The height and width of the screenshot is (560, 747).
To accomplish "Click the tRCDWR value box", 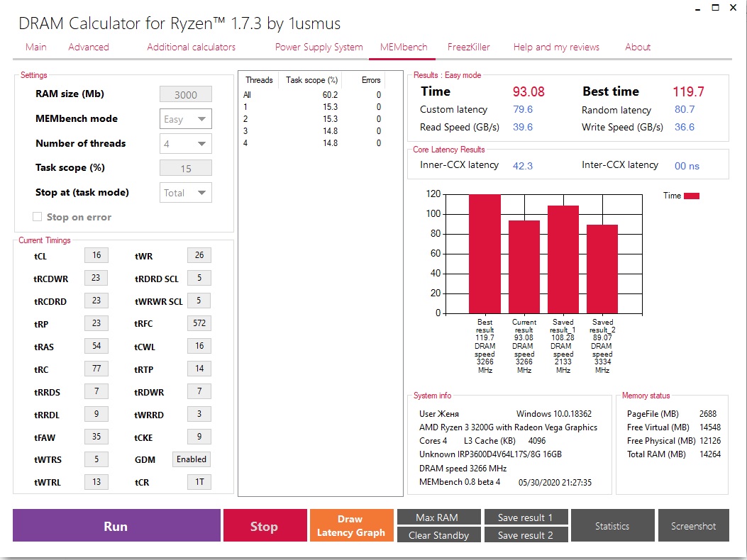I will coord(96,278).
